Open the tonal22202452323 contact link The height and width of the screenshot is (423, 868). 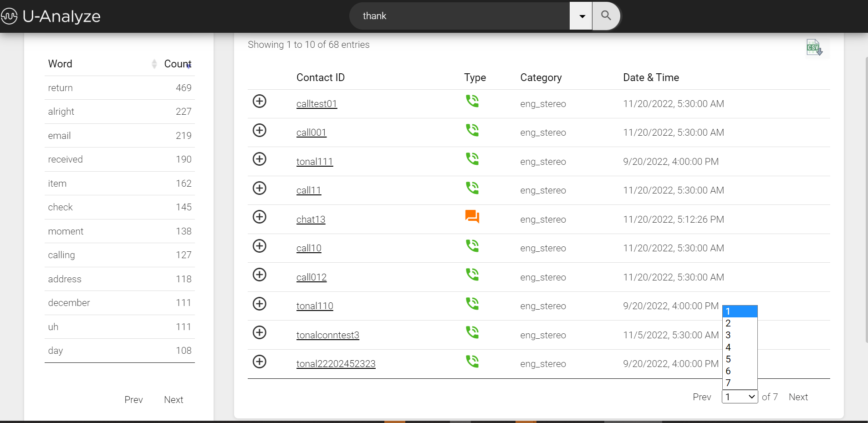click(x=336, y=364)
